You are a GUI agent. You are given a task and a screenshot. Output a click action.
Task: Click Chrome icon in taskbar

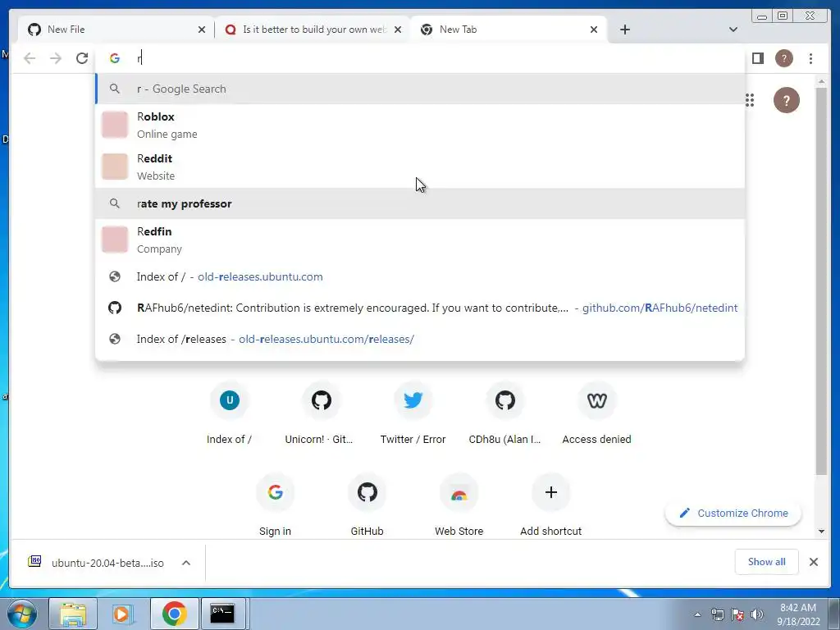174,614
